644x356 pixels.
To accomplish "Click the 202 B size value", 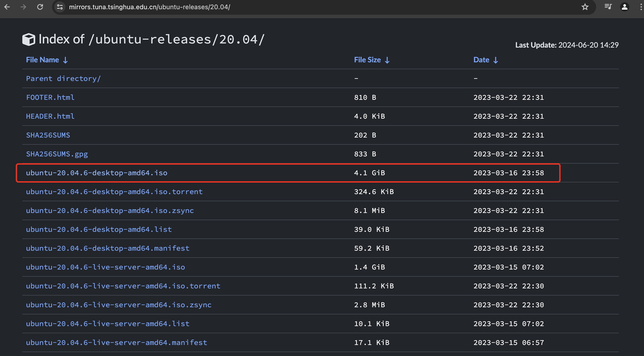I will 365,135.
